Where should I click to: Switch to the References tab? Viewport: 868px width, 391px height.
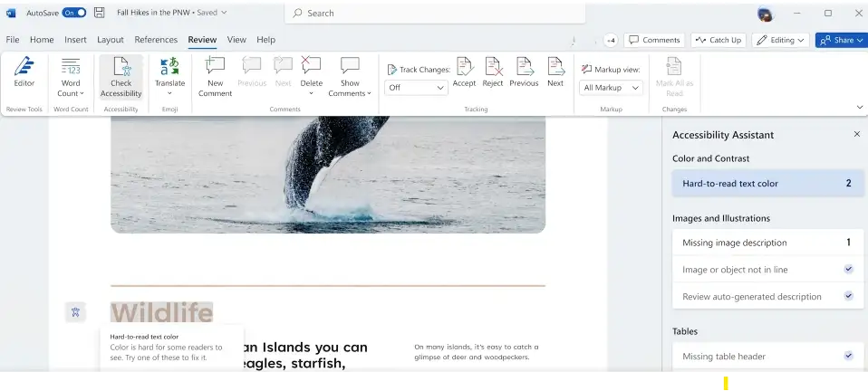(156, 40)
